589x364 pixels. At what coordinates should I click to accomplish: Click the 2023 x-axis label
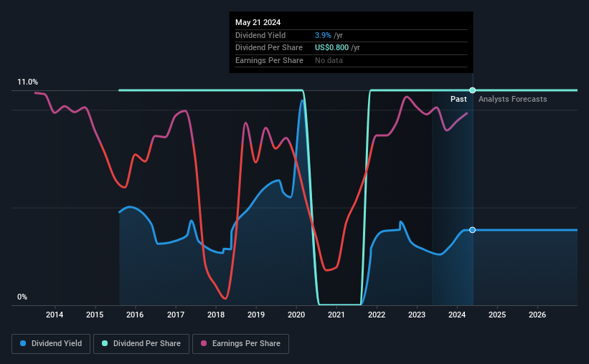tap(417, 315)
